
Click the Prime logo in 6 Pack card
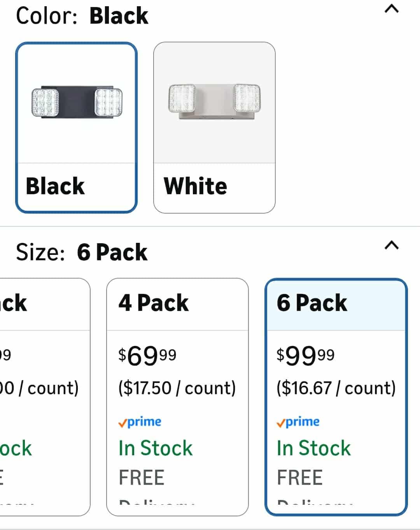click(298, 422)
